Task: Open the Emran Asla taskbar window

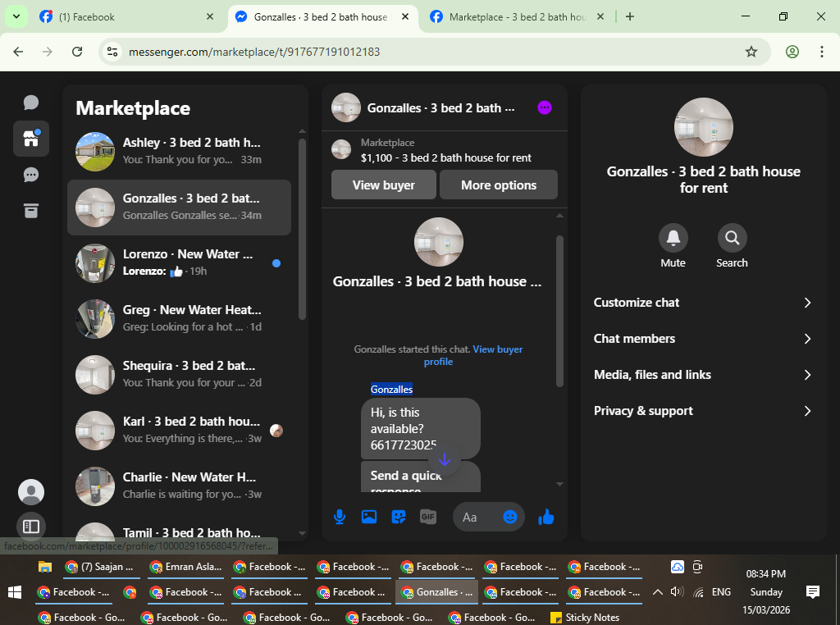Action: (x=186, y=567)
